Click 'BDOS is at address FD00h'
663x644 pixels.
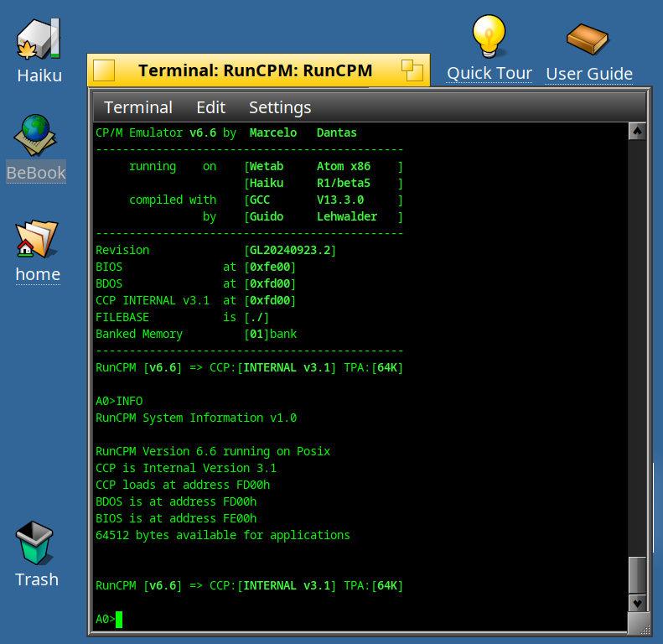(176, 501)
